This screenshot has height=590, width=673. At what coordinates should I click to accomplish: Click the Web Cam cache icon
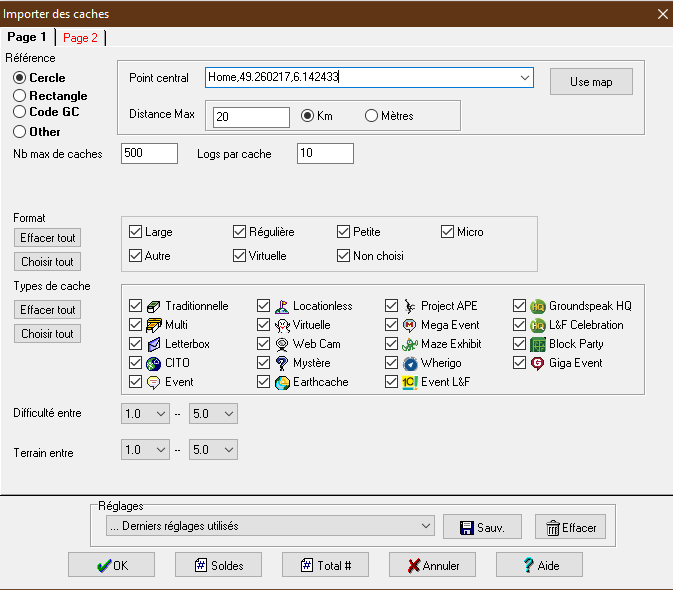tap(282, 344)
